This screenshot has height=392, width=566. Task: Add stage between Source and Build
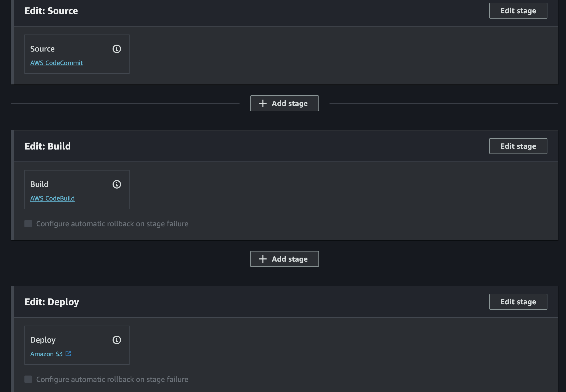point(284,103)
